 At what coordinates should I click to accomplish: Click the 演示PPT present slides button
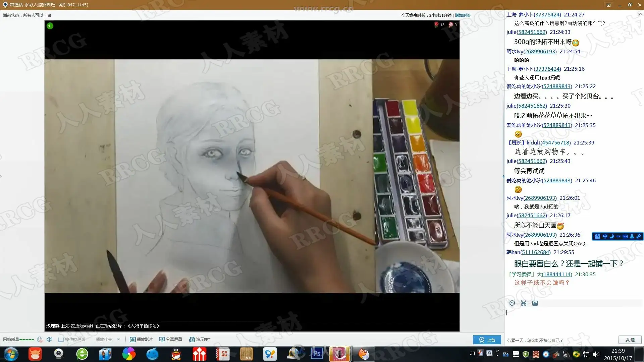click(x=200, y=340)
